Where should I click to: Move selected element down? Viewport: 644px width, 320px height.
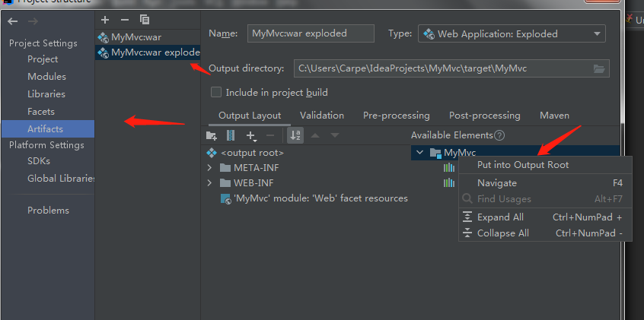[x=335, y=135]
